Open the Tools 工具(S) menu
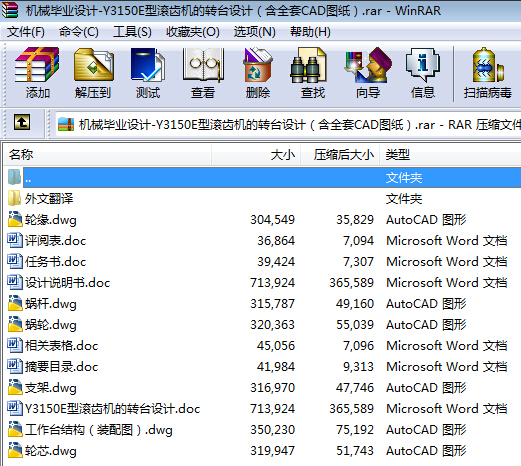Screen dimensions: 521x466 coord(132,32)
